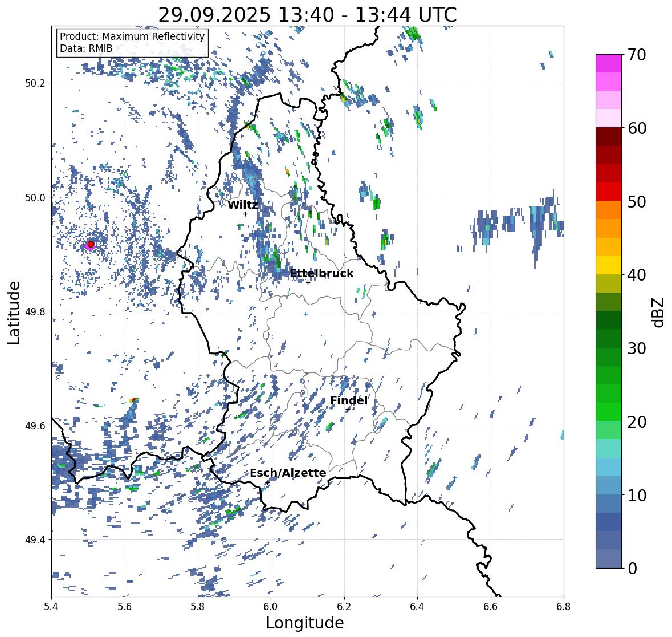Click the Esch/Alzette station label
672x637 pixels.
(288, 473)
